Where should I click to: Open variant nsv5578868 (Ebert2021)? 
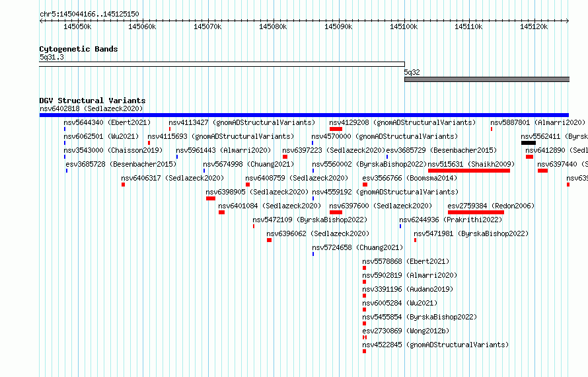(406, 261)
